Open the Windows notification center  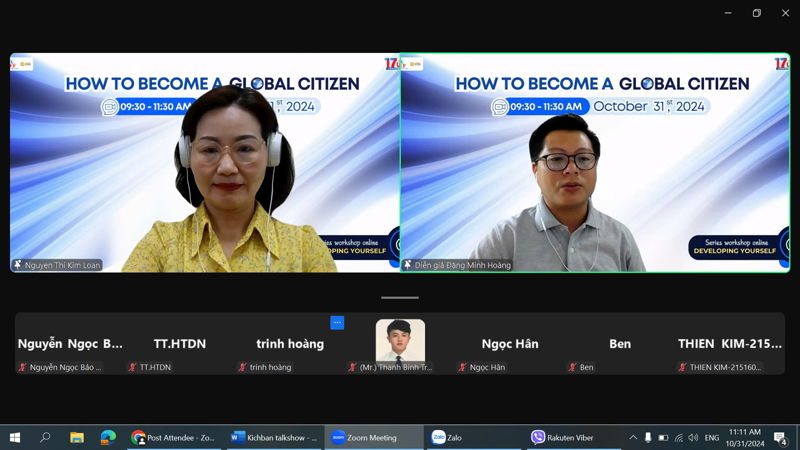pos(781,437)
